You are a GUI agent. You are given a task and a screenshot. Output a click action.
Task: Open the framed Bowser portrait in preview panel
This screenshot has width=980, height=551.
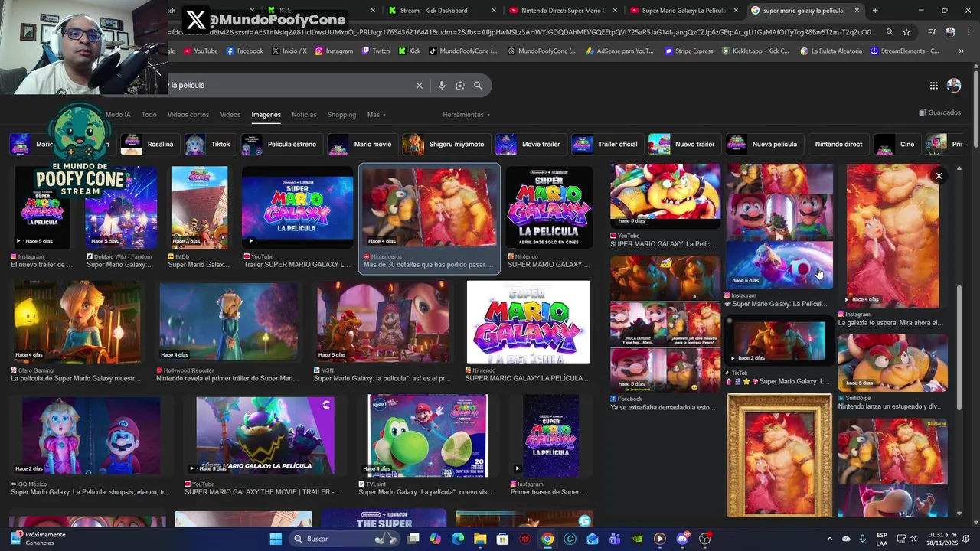pos(779,455)
